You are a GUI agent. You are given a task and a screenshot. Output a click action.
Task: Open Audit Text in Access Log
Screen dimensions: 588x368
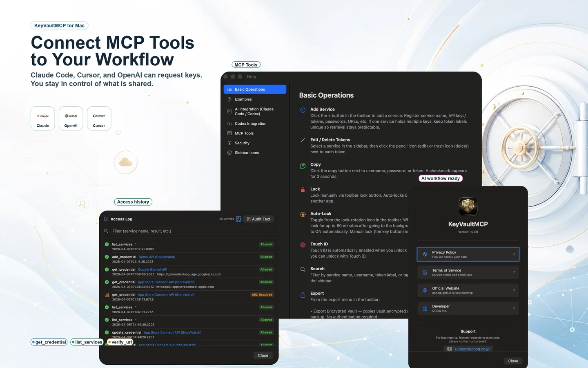tap(258, 219)
